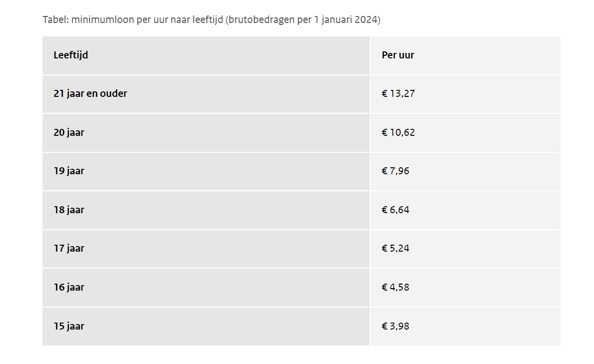Click the € 7,96 amount
Image resolution: width=594 pixels, height=364 pixels.
click(396, 171)
